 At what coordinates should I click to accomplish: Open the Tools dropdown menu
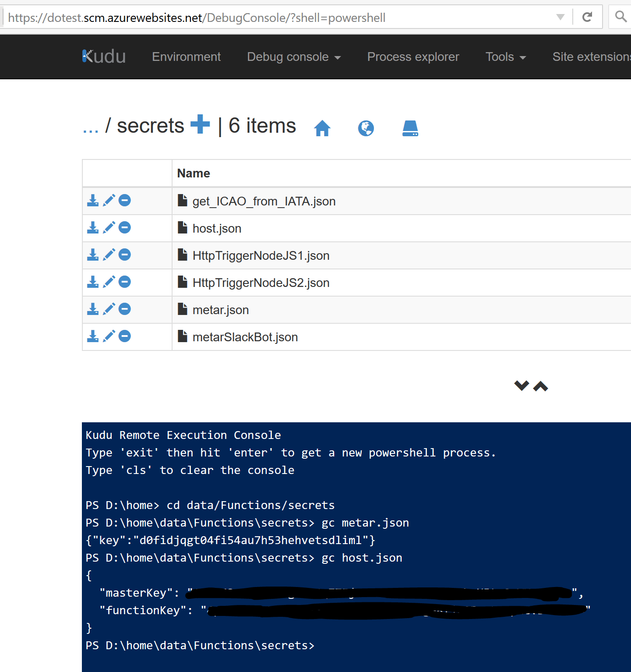[x=505, y=57]
